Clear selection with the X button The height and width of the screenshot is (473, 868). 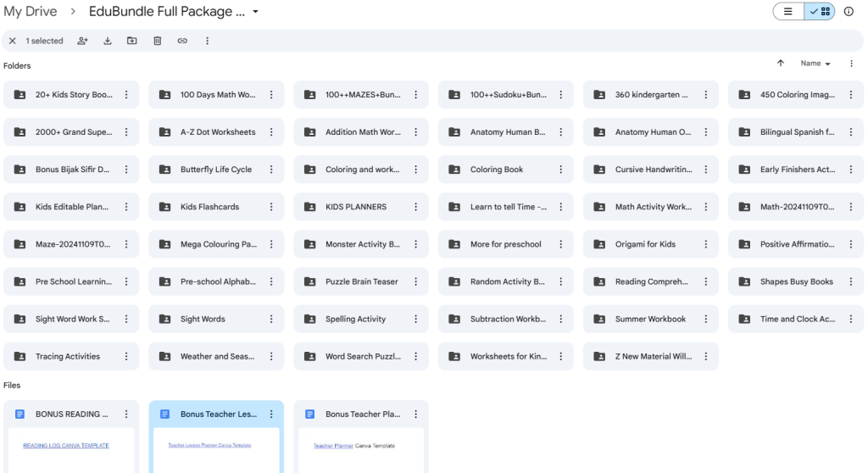click(12, 41)
